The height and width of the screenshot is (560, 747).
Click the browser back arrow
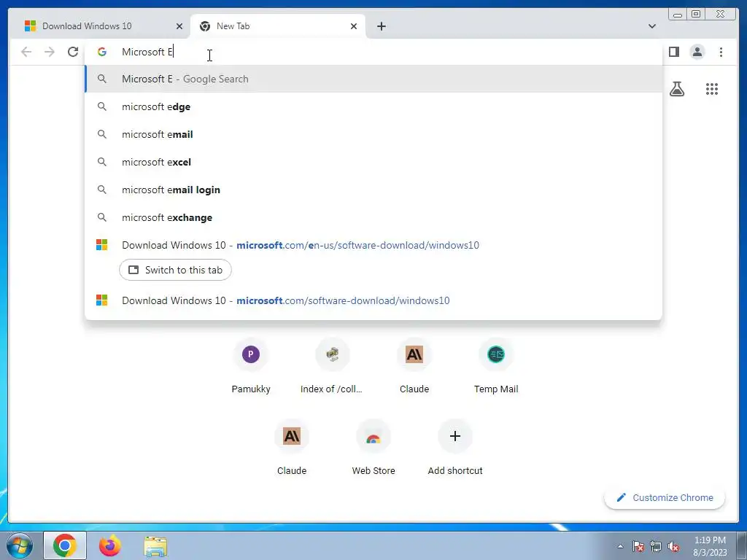coord(26,52)
